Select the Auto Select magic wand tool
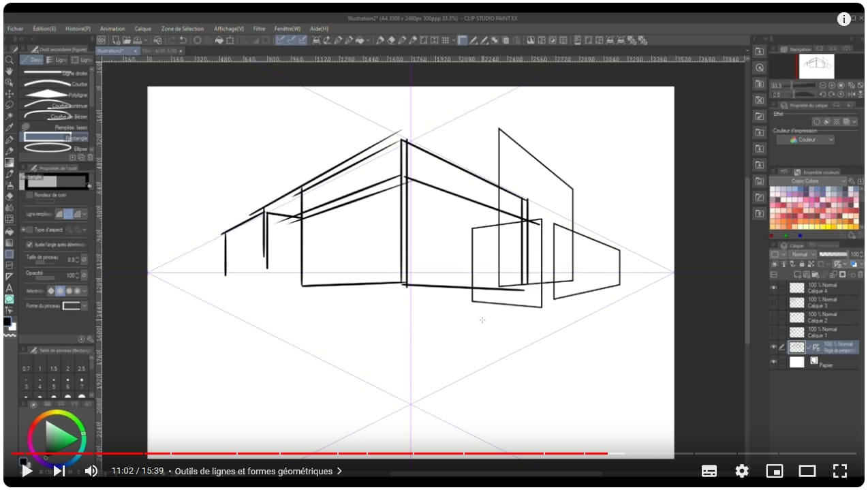868x490 pixels. click(x=9, y=117)
